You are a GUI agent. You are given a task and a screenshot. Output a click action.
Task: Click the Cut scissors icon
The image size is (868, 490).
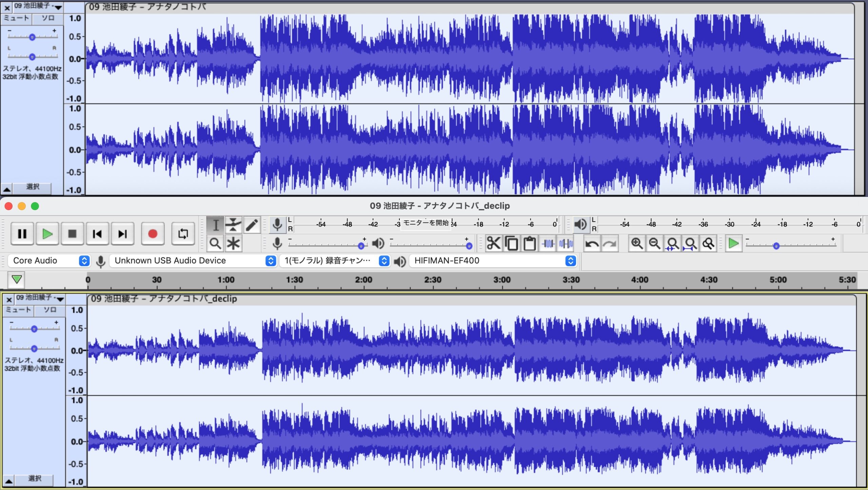pyautogui.click(x=493, y=243)
